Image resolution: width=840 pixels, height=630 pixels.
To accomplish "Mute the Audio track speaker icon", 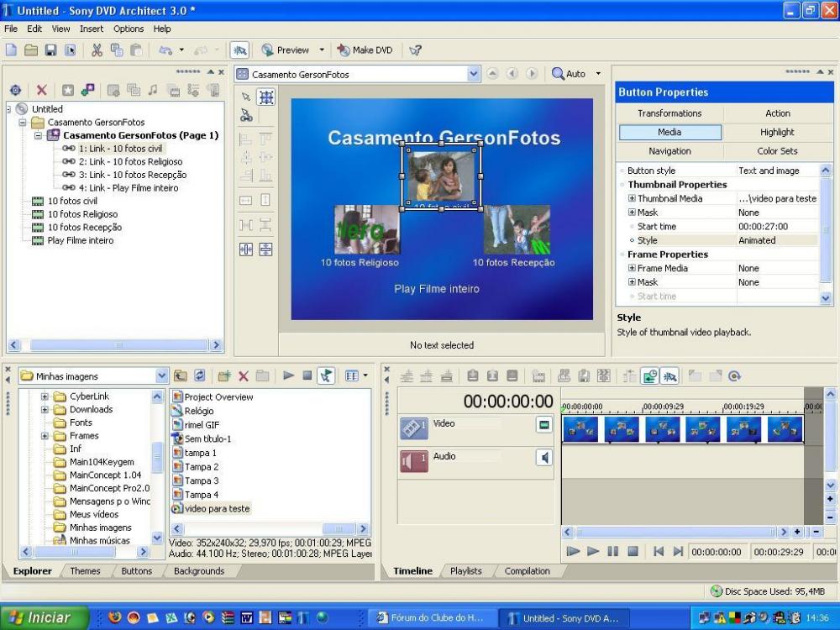I will [544, 457].
